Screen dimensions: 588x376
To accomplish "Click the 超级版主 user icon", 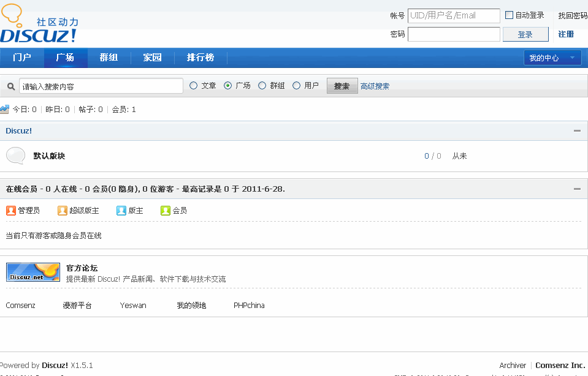I will [63, 211].
